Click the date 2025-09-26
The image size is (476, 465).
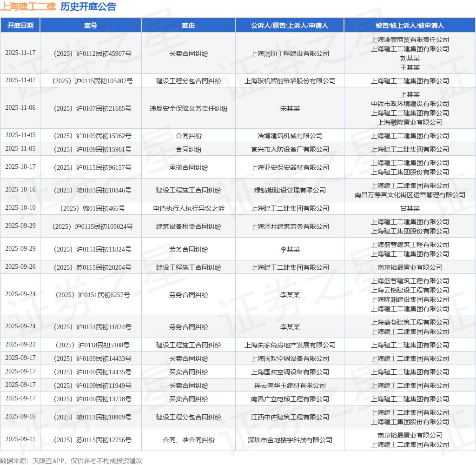(20, 266)
